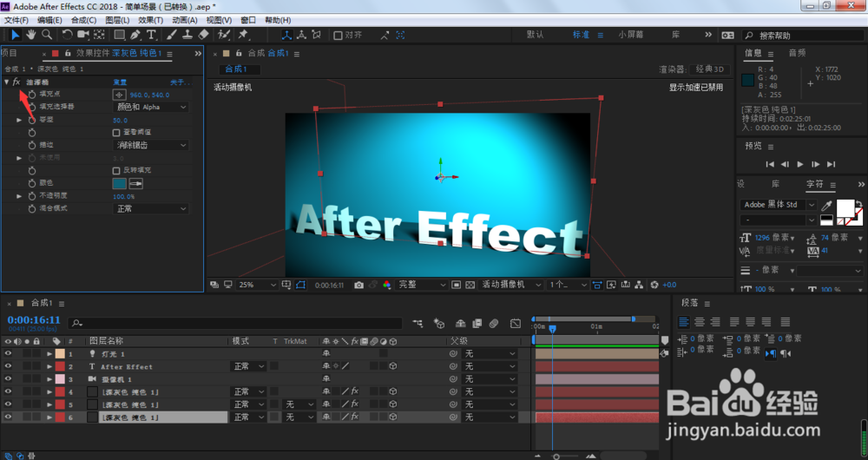Enable the 对齐 snapping checkbox
This screenshot has width=868, height=460.
click(x=338, y=36)
